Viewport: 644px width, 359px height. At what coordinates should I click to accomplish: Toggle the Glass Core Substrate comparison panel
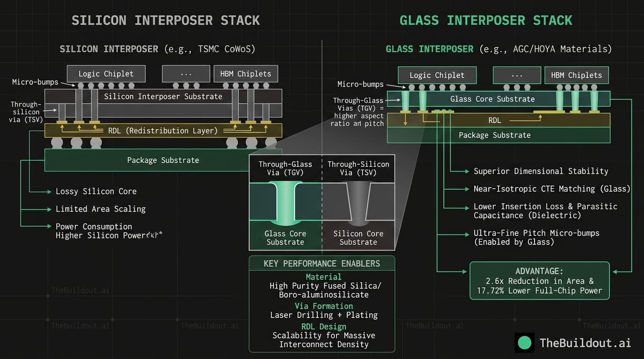[285, 238]
